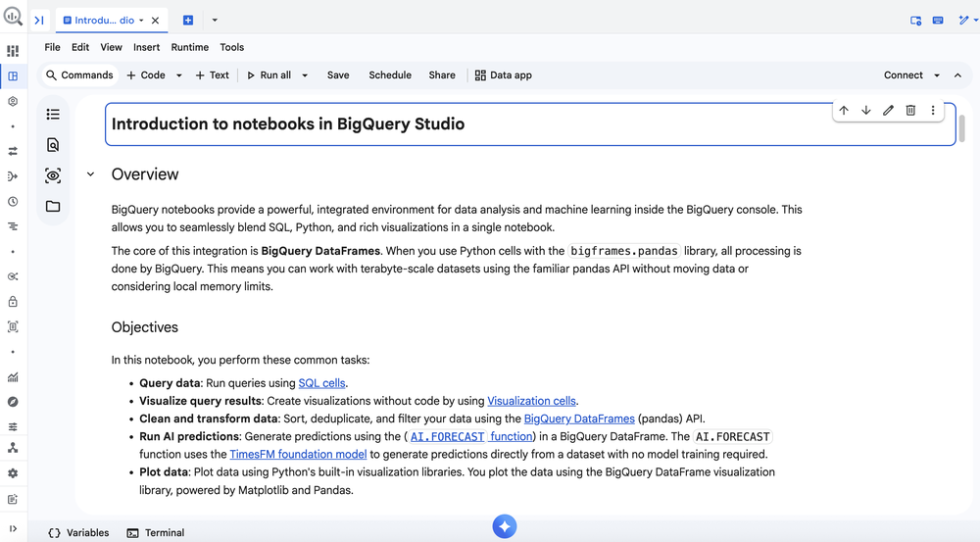Open the hexagon icon below Studio in left nav
This screenshot has height=542, width=980.
(13, 101)
